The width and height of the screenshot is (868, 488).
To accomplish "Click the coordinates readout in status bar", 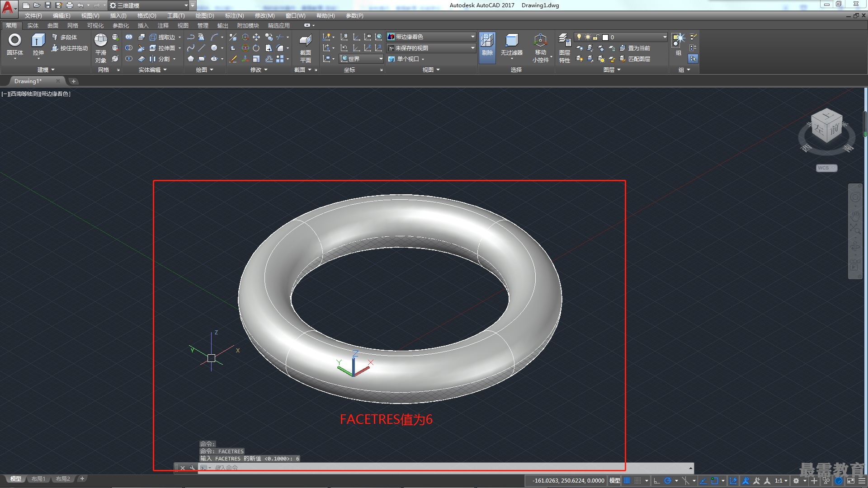I will coord(568,481).
